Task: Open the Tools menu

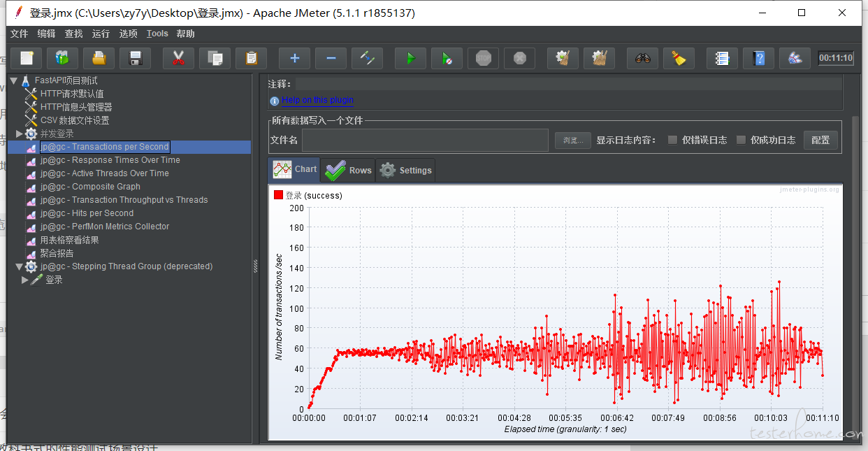Action: point(157,34)
